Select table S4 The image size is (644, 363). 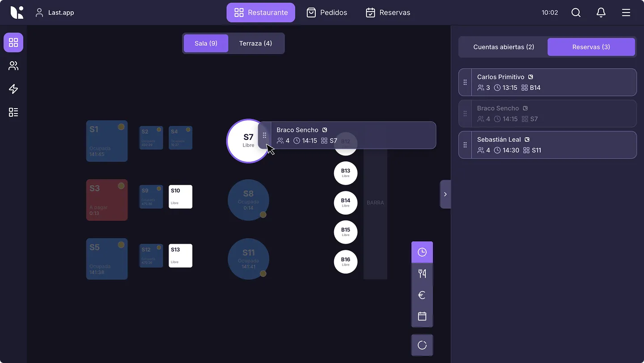181,138
